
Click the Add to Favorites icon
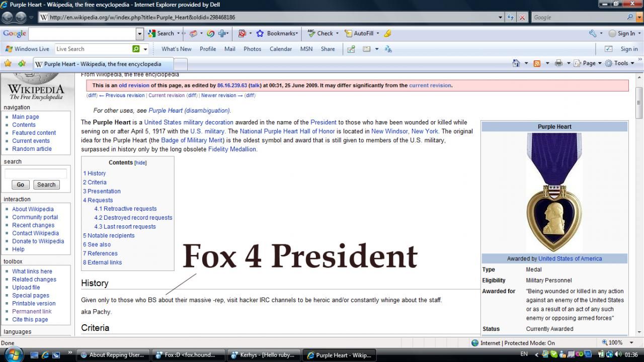(22, 63)
